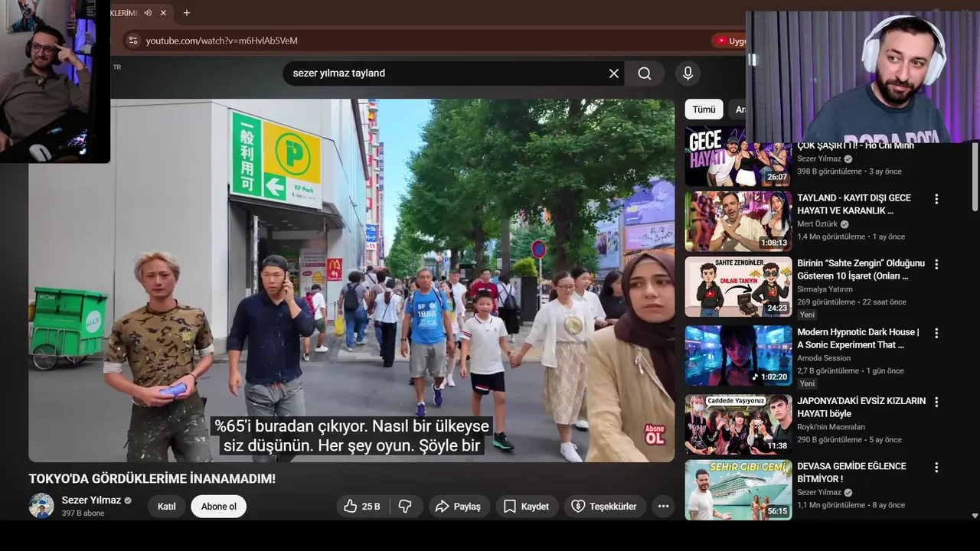Open Sahte Zenginler video thumbnail
This screenshot has width=980, height=551.
[x=738, y=286]
